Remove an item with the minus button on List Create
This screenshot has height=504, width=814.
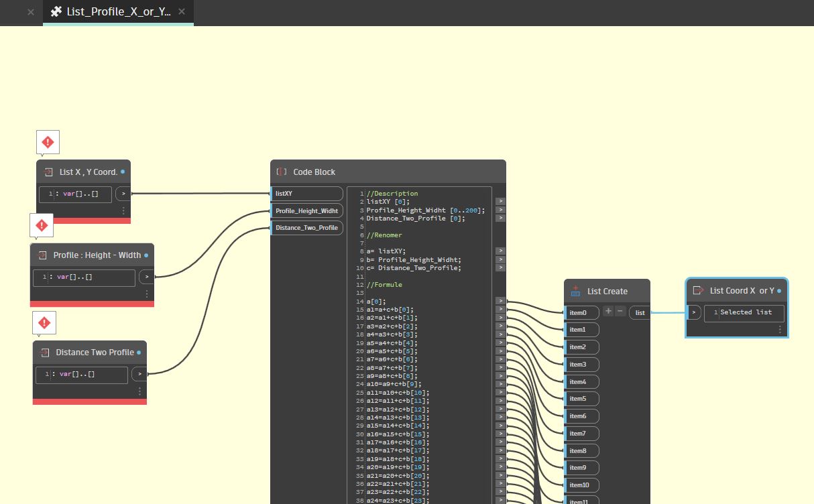point(621,312)
